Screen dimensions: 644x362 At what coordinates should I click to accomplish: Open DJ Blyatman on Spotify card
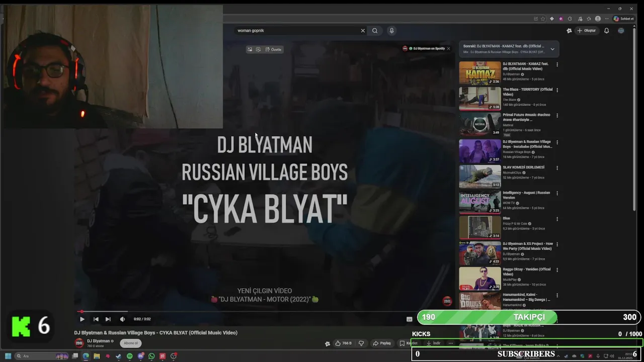pos(426,49)
